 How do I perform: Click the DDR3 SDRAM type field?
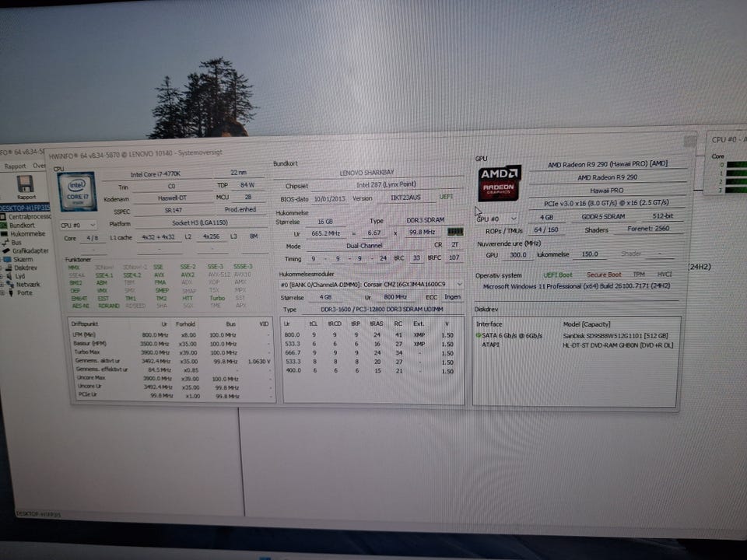tap(426, 220)
